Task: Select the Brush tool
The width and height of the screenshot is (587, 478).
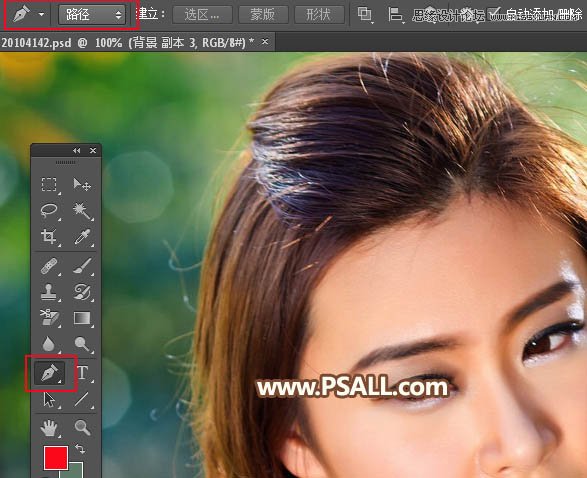Action: coord(82,266)
